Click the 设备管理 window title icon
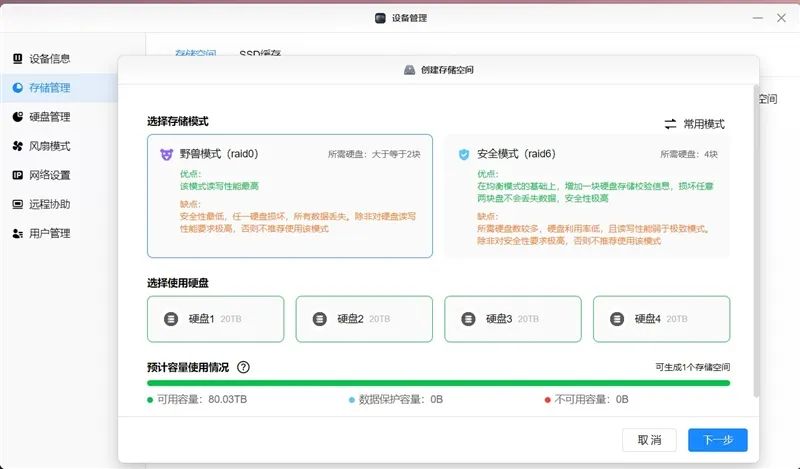 coord(380,18)
